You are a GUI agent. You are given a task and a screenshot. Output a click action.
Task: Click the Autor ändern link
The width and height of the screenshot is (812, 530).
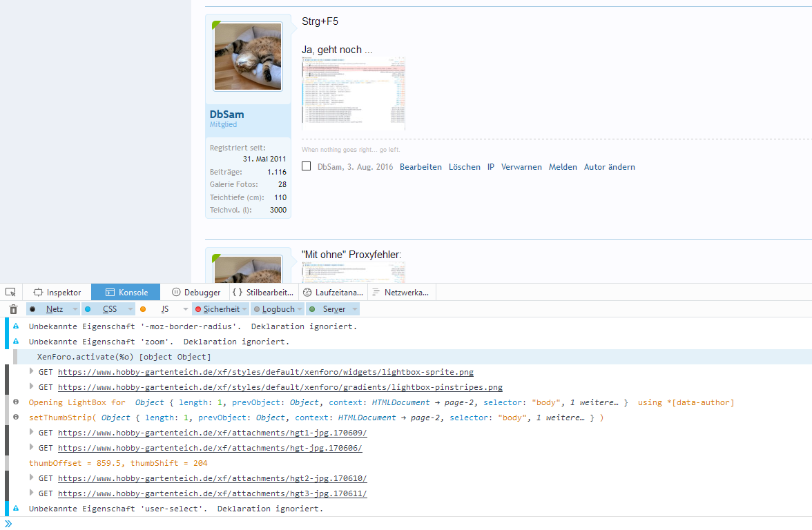(610, 167)
